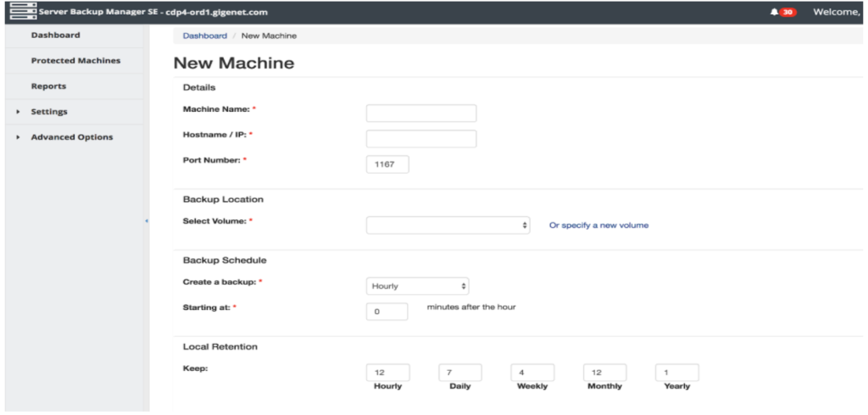Click the 'Local Retention' section title
The height and width of the screenshot is (415, 868).
pos(220,347)
